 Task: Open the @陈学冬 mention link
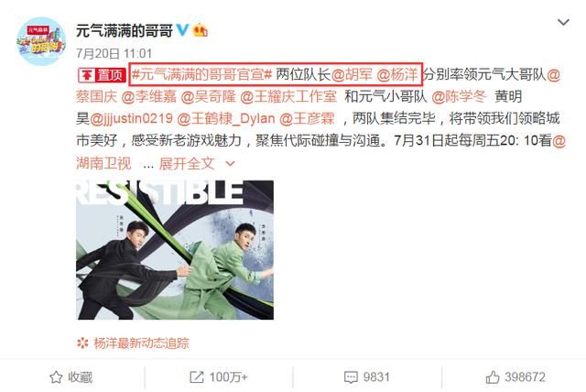click(459, 97)
